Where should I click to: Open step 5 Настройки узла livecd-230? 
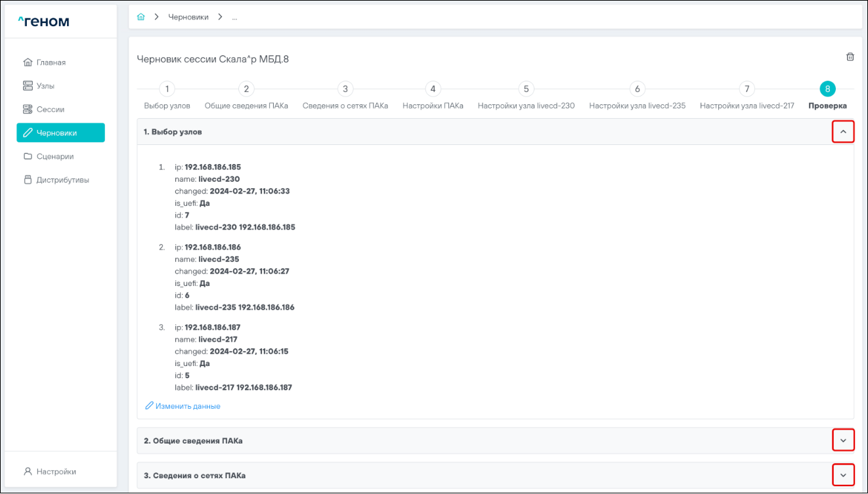tap(526, 89)
